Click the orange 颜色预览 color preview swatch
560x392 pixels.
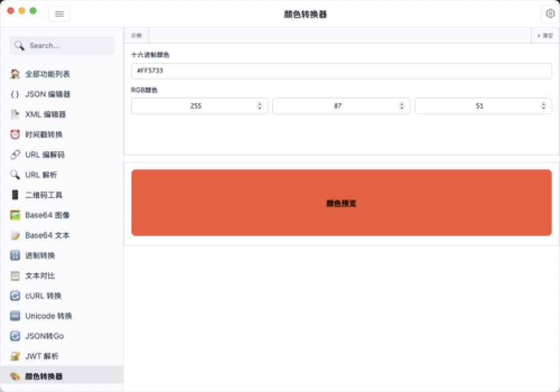click(x=341, y=203)
